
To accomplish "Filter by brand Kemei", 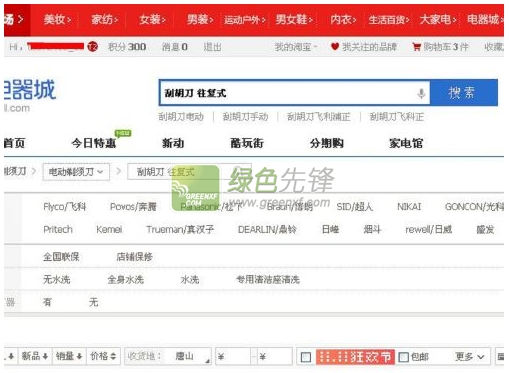I will coord(109,230).
